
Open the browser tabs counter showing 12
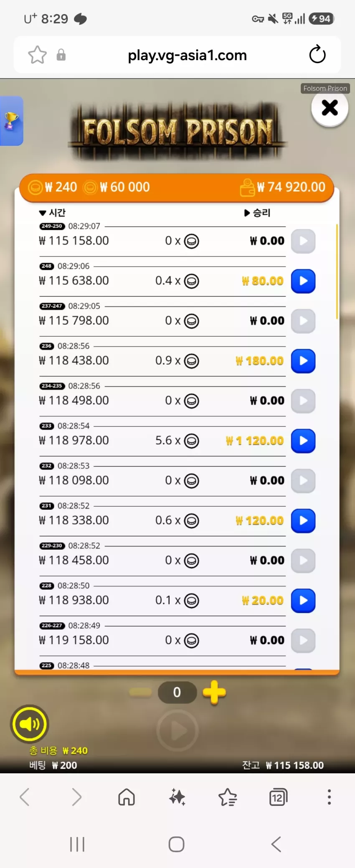point(279,797)
